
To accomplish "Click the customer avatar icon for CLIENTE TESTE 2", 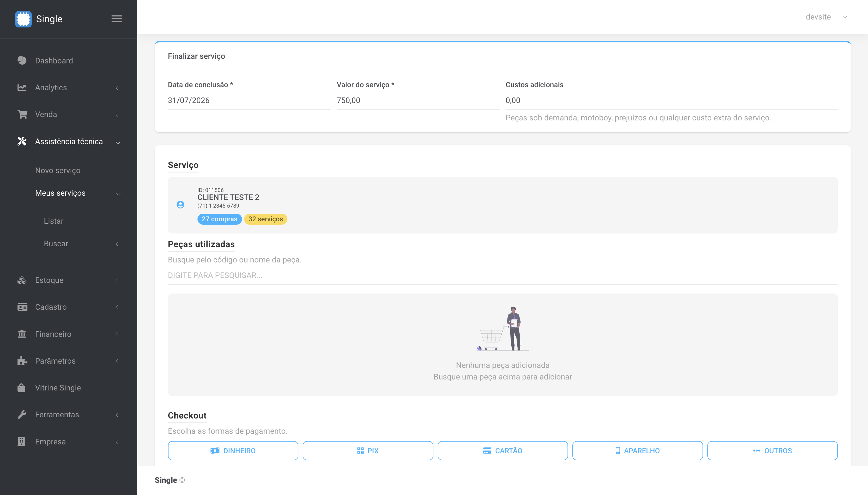I will coord(180,205).
